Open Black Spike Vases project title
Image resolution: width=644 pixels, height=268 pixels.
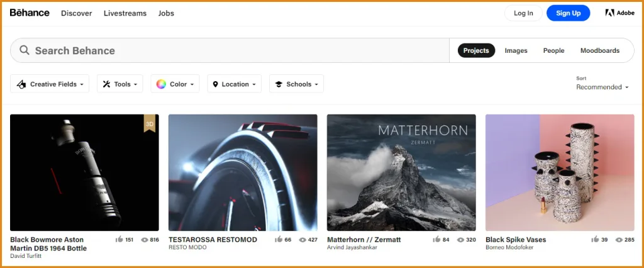tap(516, 239)
